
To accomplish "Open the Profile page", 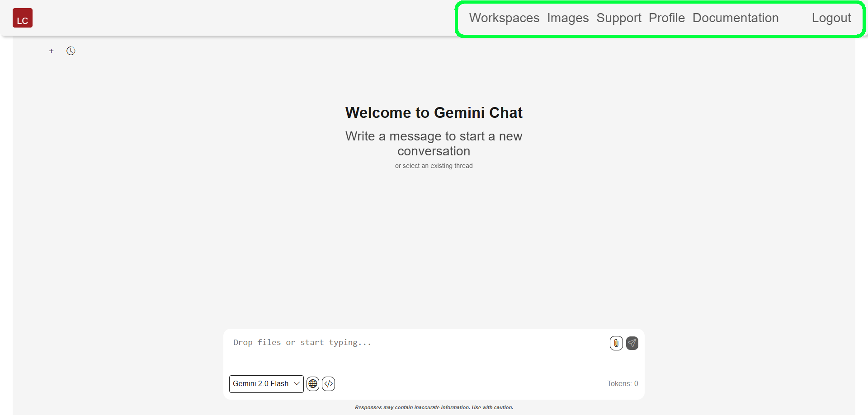I will pos(667,18).
